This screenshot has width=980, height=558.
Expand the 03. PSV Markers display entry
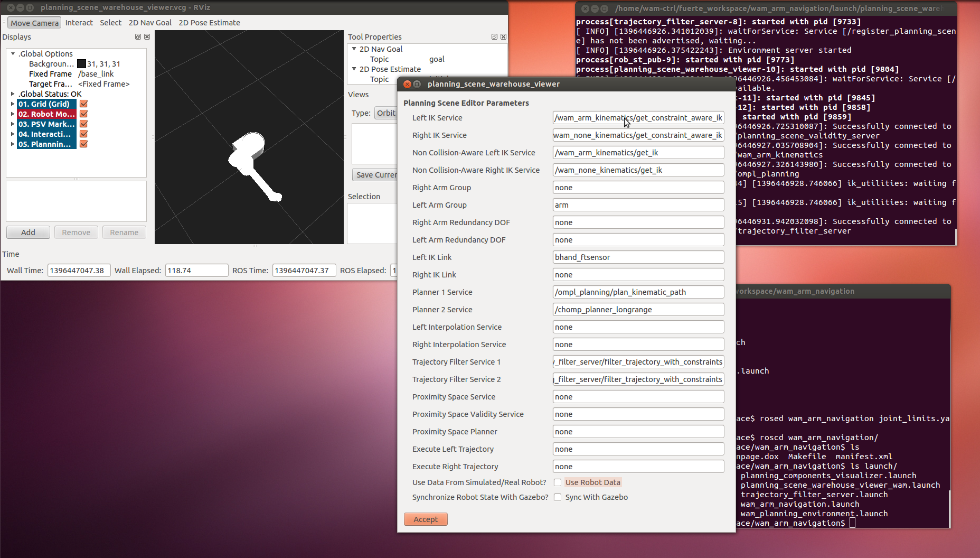(13, 124)
